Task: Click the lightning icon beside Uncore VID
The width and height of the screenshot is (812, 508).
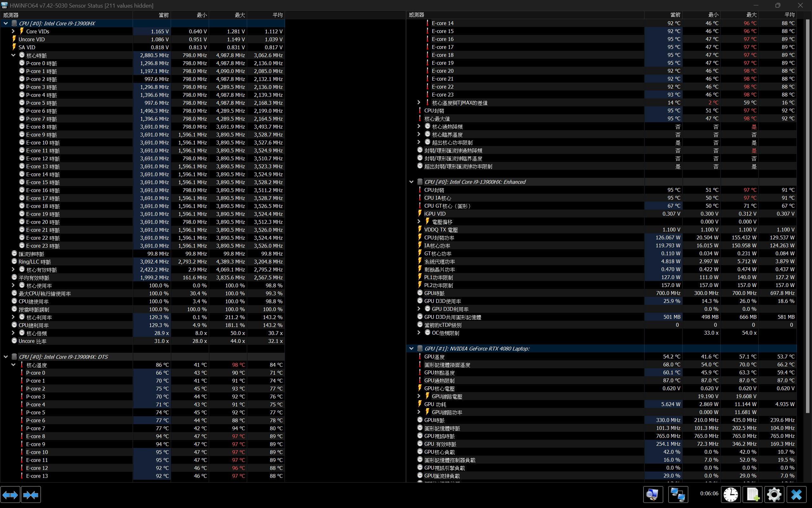Action: coord(14,39)
